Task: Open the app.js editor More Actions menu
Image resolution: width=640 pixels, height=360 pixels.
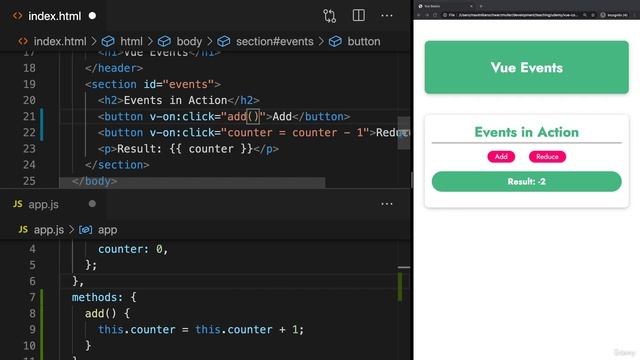Action: coord(387,204)
